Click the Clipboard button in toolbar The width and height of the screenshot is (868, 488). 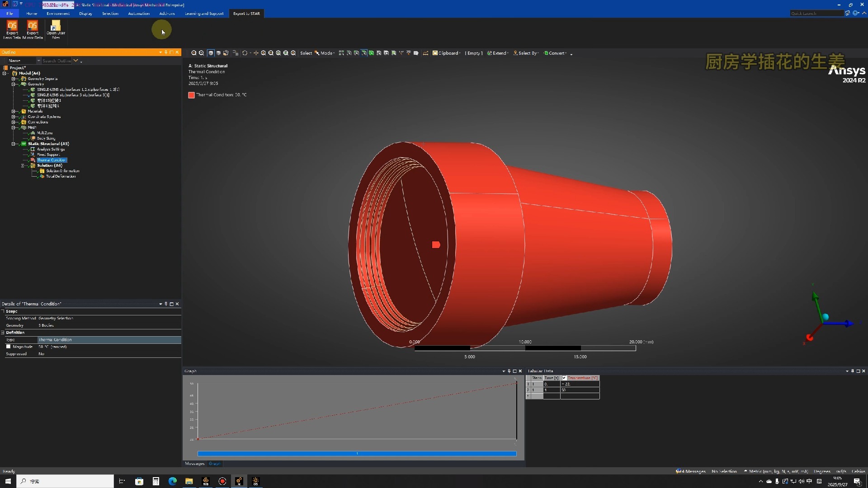coord(446,53)
